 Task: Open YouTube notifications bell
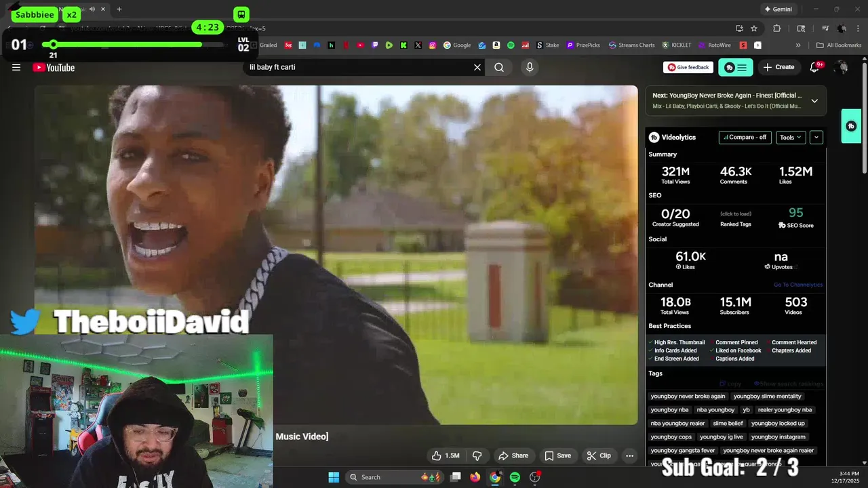[816, 67]
